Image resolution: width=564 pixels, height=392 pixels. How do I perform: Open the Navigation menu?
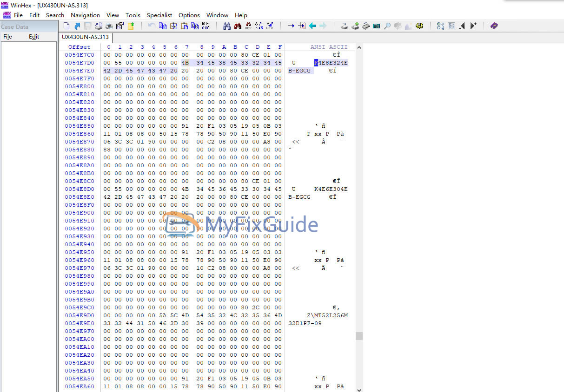tap(85, 15)
